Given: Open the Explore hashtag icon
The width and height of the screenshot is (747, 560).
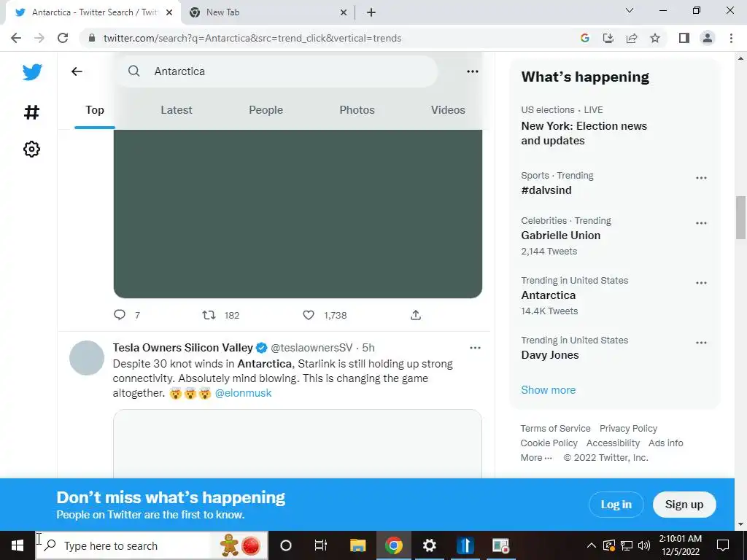Looking at the screenshot, I should tap(31, 112).
